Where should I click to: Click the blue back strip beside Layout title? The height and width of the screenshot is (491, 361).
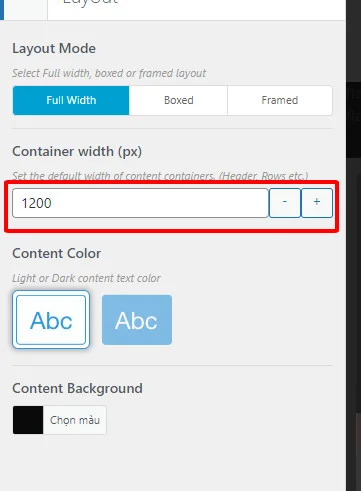point(2,10)
